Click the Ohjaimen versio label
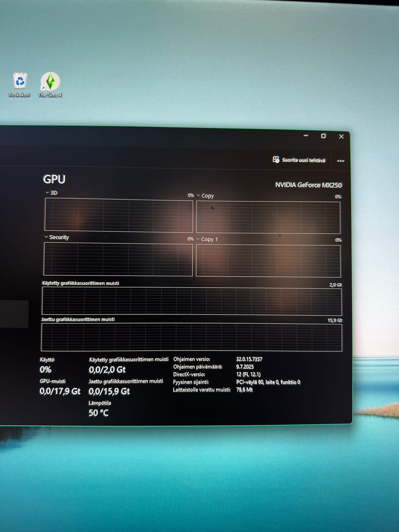This screenshot has width=399, height=532. [x=192, y=359]
